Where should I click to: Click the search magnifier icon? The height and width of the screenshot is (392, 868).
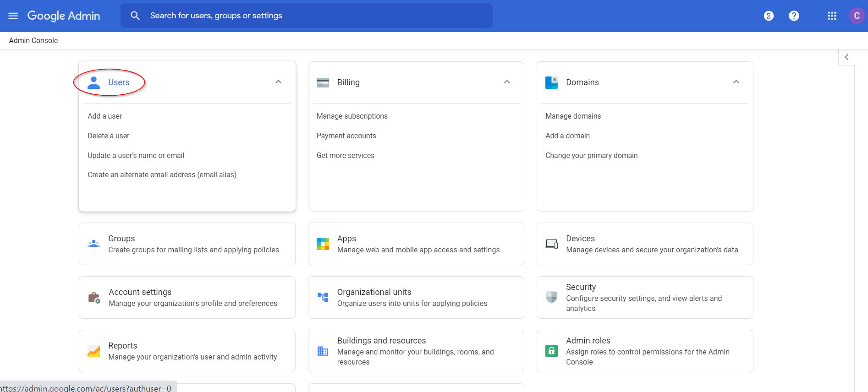pyautogui.click(x=135, y=16)
